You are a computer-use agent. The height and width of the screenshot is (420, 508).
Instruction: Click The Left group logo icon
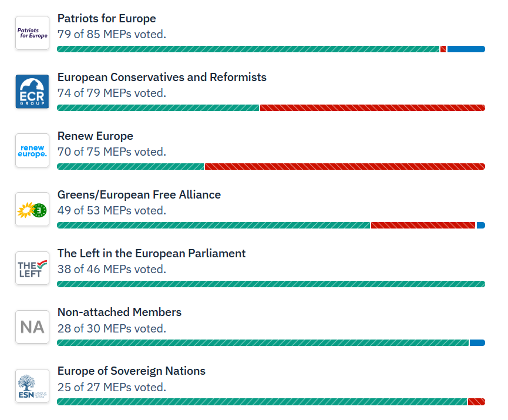click(x=32, y=268)
